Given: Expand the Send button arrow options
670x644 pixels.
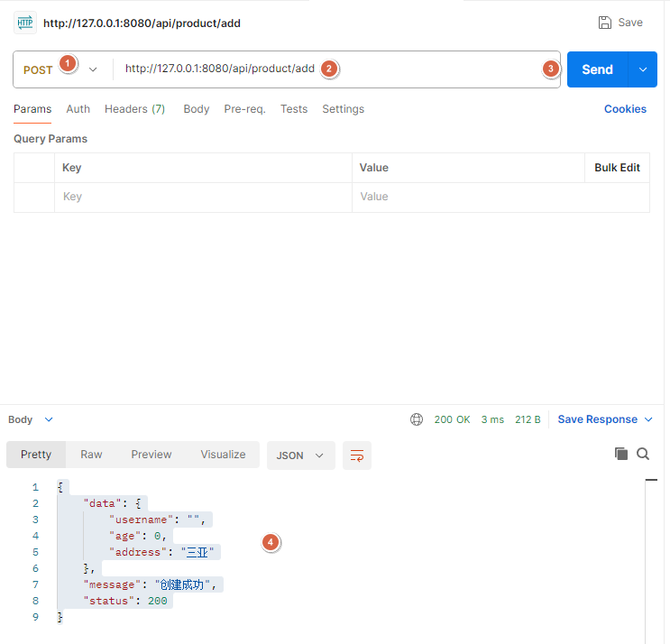Looking at the screenshot, I should [x=643, y=69].
